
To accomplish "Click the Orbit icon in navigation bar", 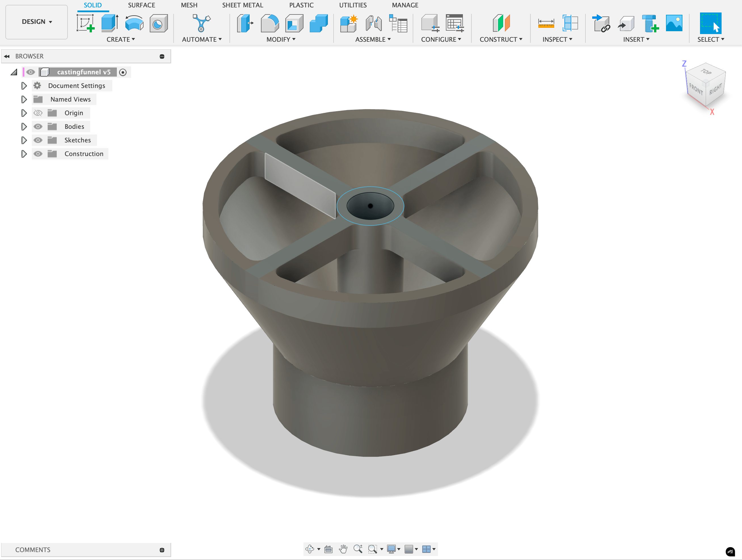I will click(x=310, y=549).
